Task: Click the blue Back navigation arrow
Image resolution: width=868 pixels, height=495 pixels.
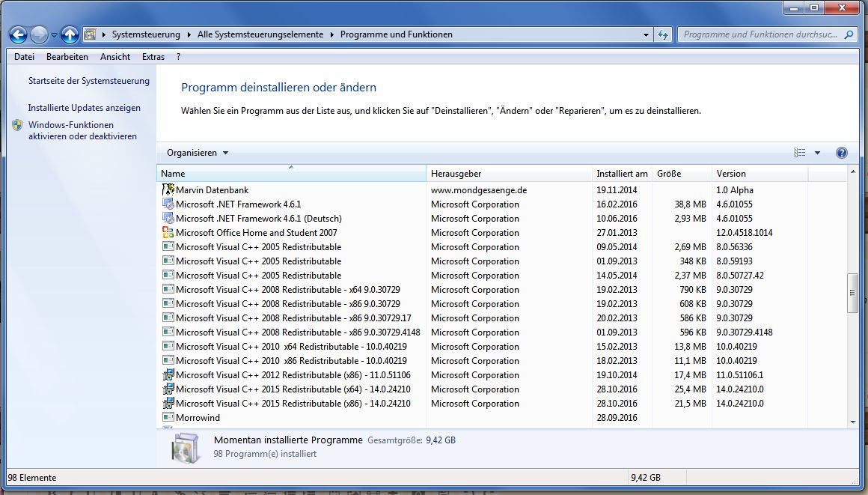Action: 19,34
